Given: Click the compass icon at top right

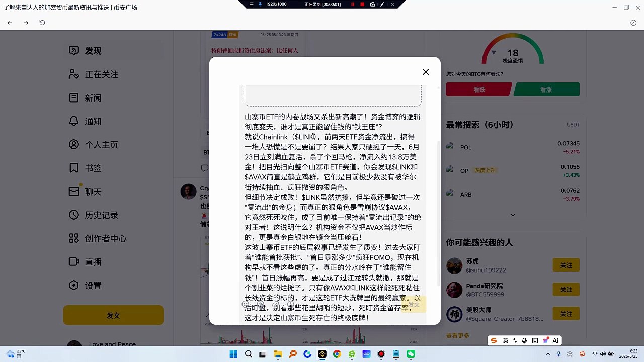Looking at the screenshot, I should pyautogui.click(x=633, y=23).
